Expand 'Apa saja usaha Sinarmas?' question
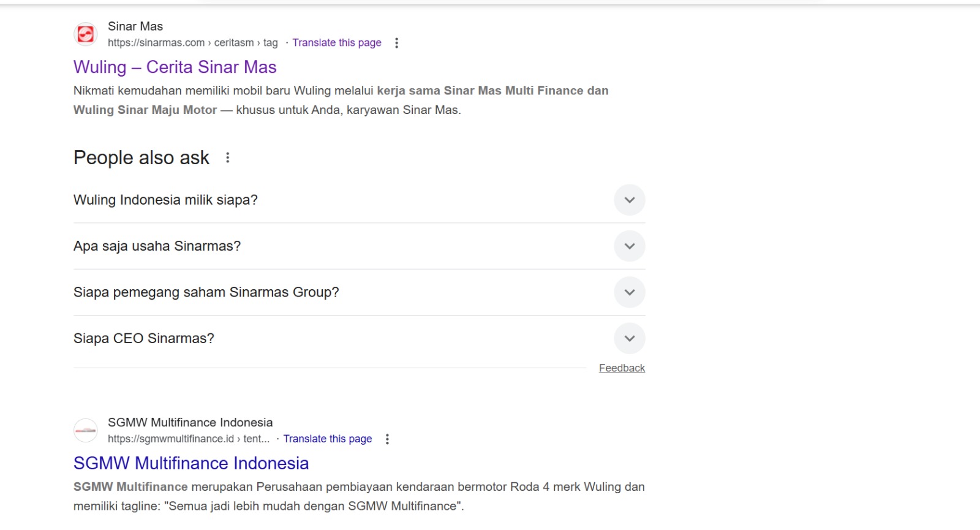 360,246
